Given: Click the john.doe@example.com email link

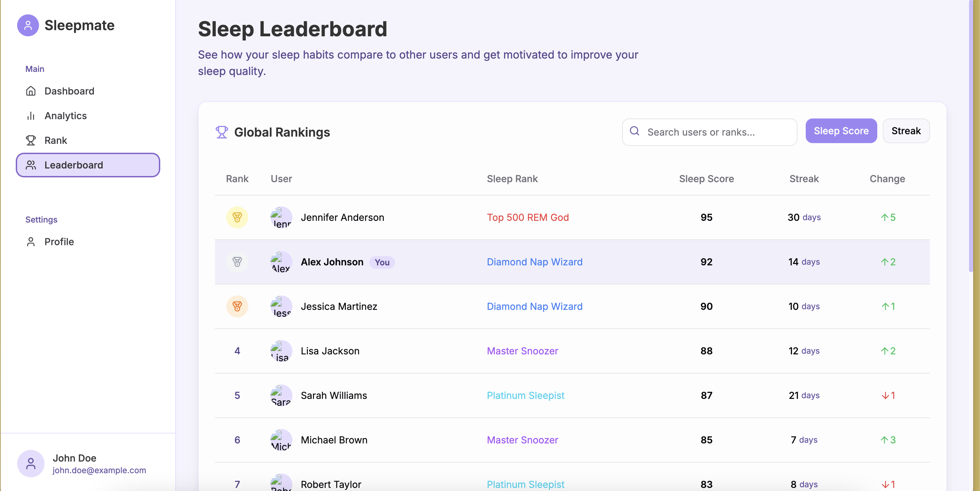Looking at the screenshot, I should click(x=99, y=470).
